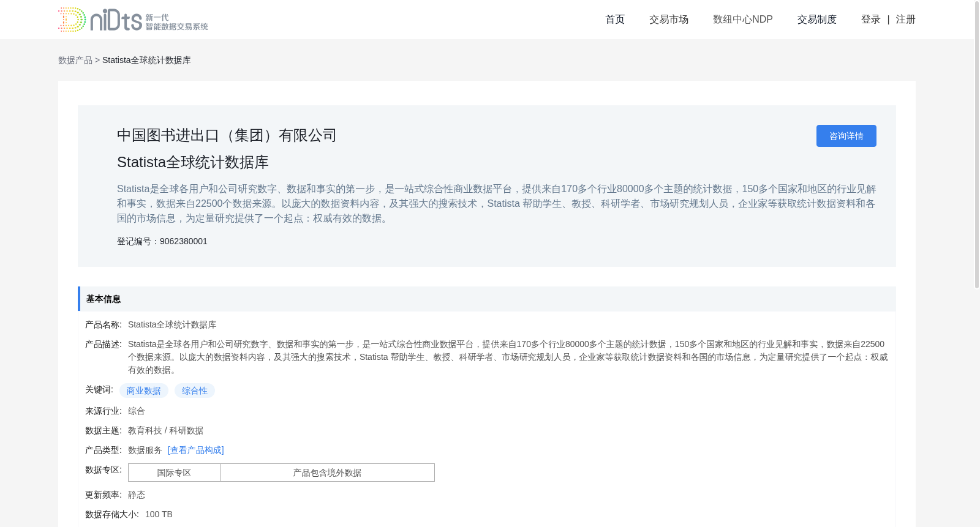
Task: Click the 注册 link
Action: pyautogui.click(x=906, y=20)
